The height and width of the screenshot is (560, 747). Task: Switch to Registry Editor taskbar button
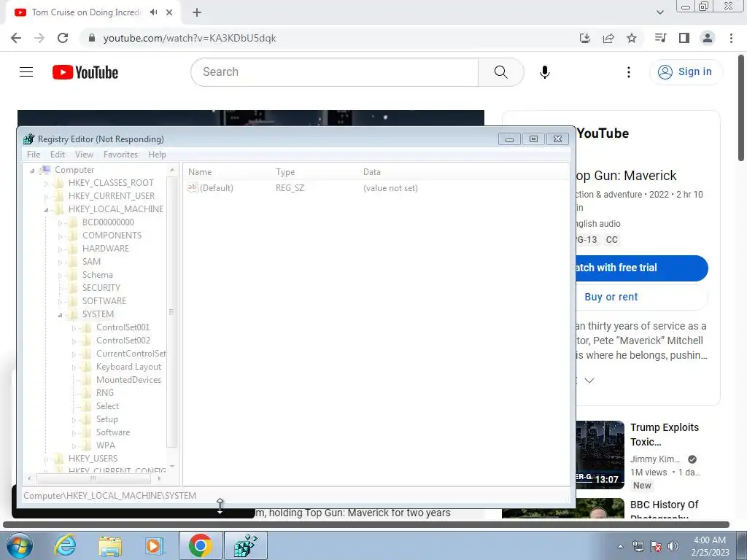click(x=246, y=545)
